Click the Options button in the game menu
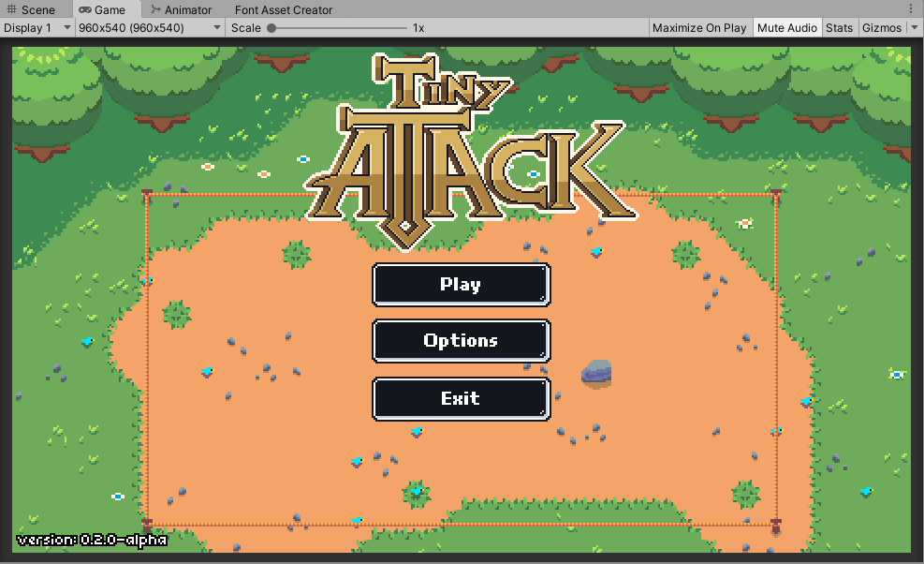 [462, 341]
